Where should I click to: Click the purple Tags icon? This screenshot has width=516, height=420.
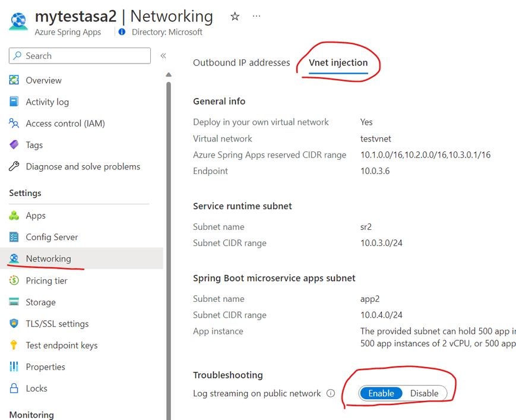tap(14, 145)
